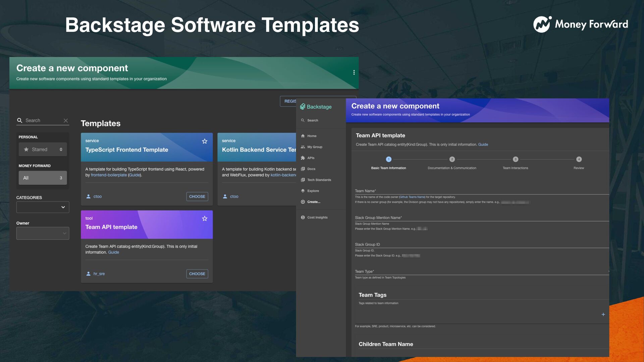Open the Team Type dropdown
This screenshot has height=362, width=644.
[x=482, y=271]
